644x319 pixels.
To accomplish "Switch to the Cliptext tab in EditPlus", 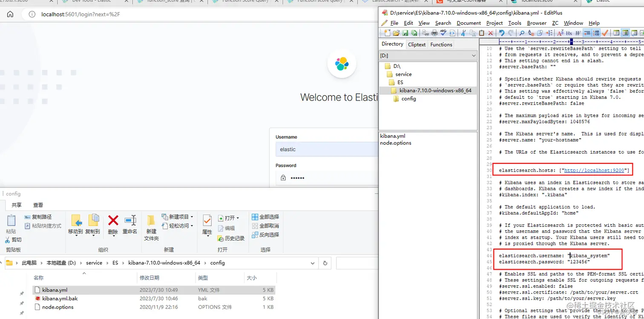I will tap(417, 44).
